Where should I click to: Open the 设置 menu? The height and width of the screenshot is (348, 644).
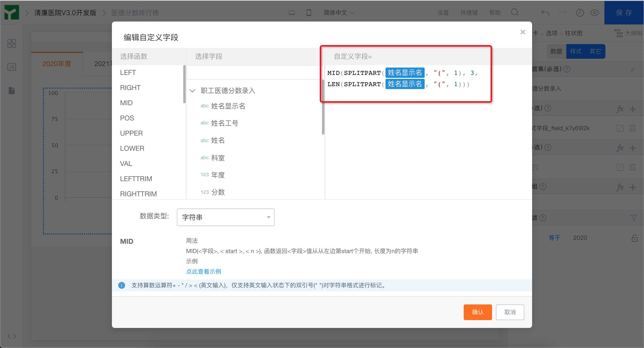[443, 12]
